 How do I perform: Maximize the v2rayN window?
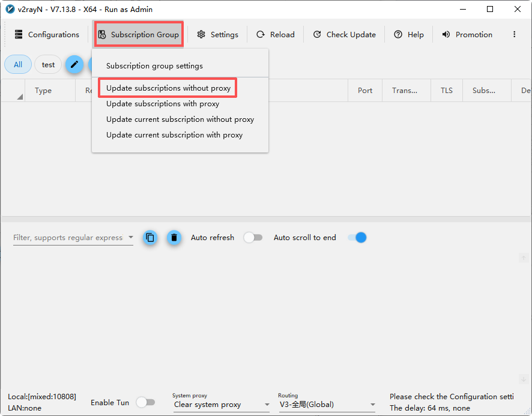[490, 9]
